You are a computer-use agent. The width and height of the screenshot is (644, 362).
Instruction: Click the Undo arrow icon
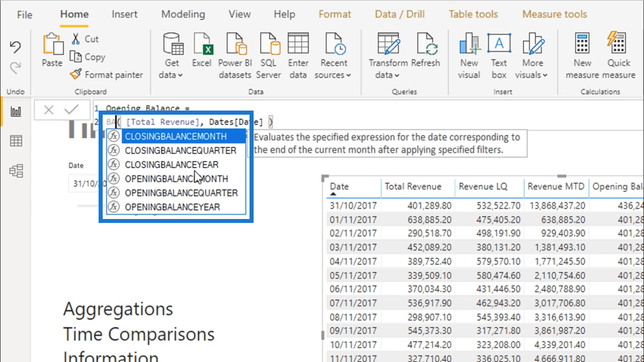click(x=15, y=47)
